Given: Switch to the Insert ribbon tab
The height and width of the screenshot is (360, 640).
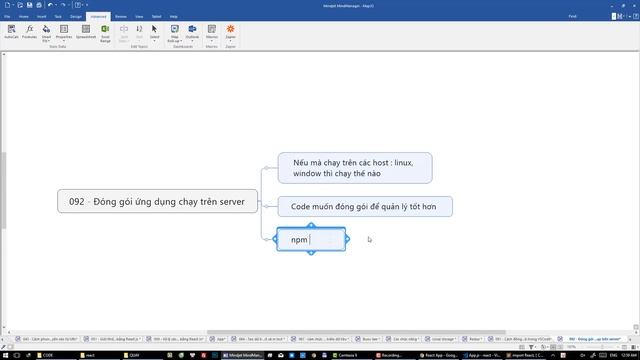Looking at the screenshot, I should click(x=41, y=17).
